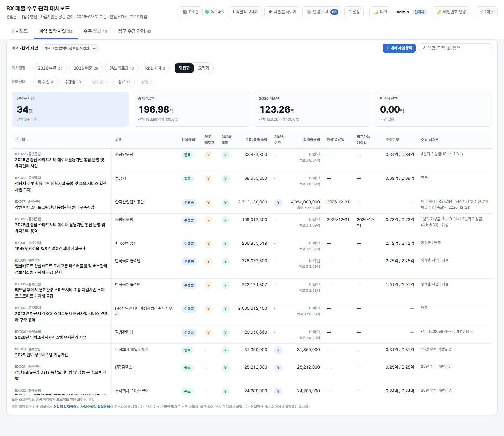Go to BX 홈 via the house icon button
Viewport: 504px width, 436px height.
tap(190, 12)
